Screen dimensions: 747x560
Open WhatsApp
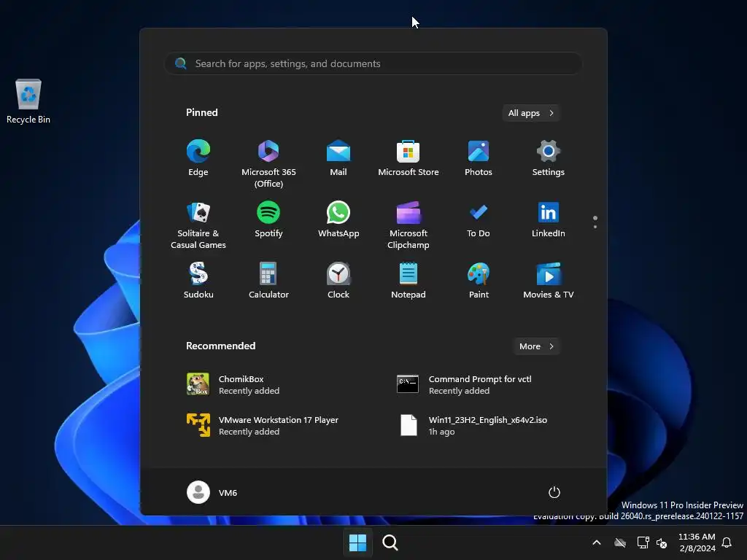point(338,220)
